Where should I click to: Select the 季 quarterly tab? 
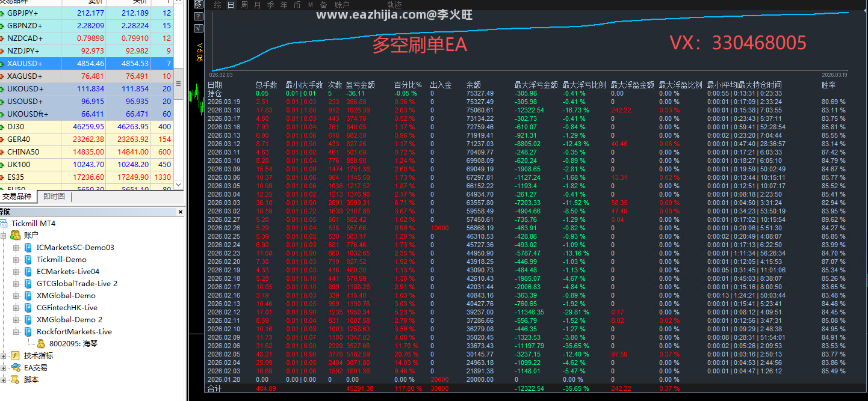pos(271,5)
